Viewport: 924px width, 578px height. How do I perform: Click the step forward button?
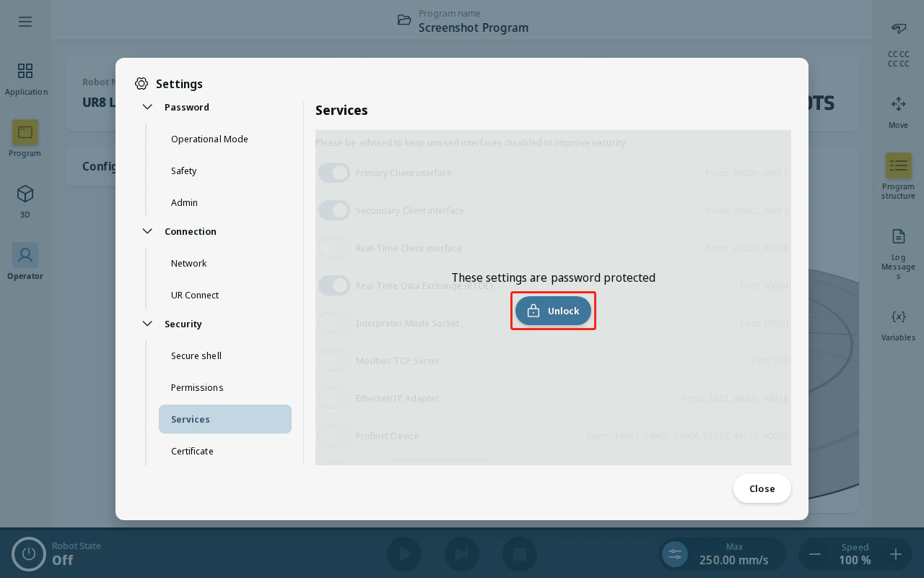coord(462,554)
